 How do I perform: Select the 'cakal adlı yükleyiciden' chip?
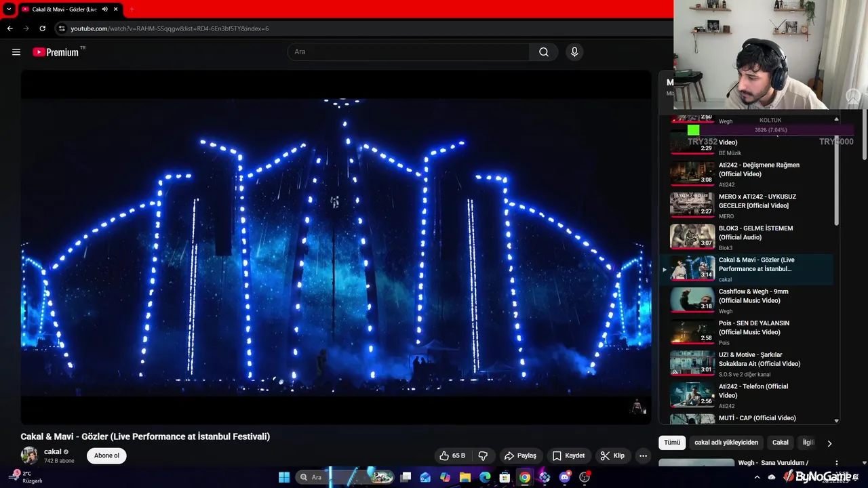[726, 443]
